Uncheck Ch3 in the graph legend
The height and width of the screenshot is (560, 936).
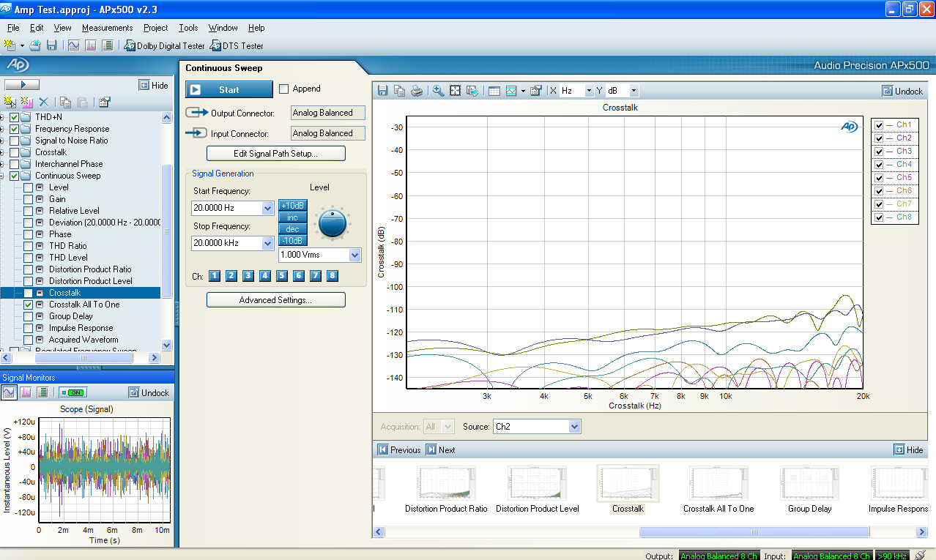pyautogui.click(x=879, y=152)
